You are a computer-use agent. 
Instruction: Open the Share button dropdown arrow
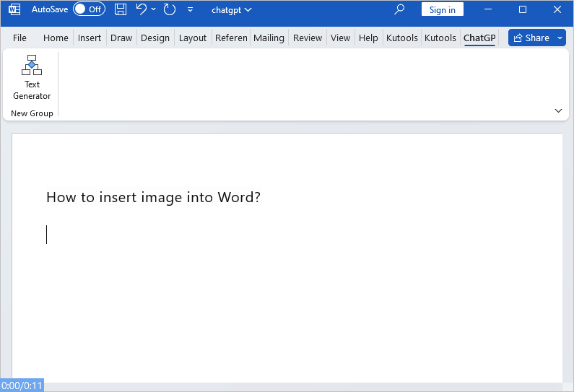(561, 38)
